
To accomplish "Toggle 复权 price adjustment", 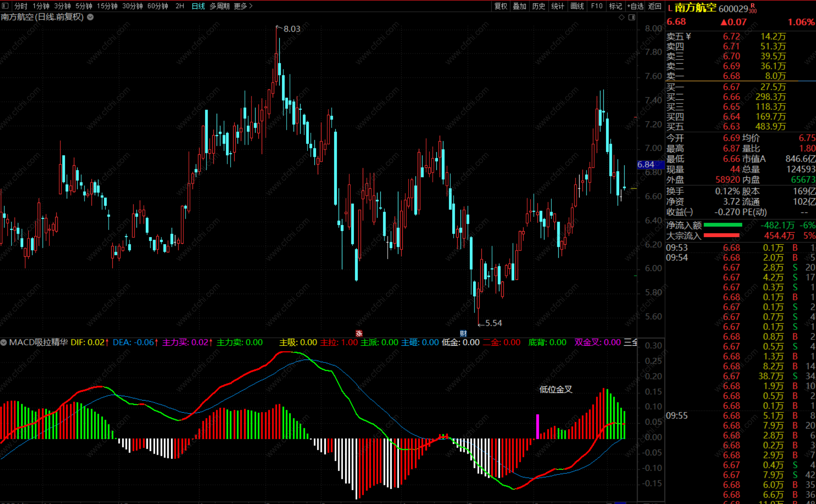I will (x=500, y=6).
